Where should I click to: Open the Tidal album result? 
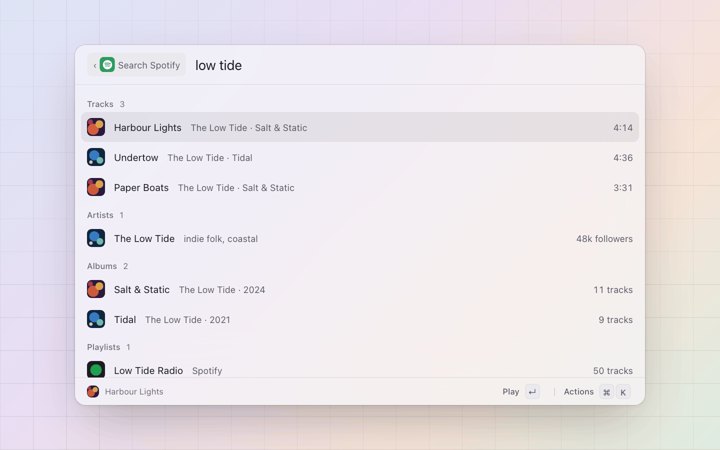[360, 319]
